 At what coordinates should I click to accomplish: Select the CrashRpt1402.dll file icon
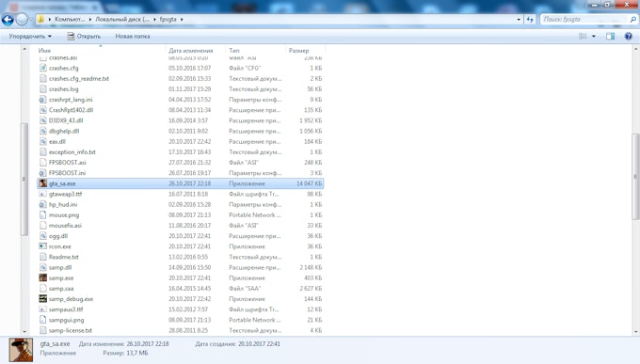(43, 110)
